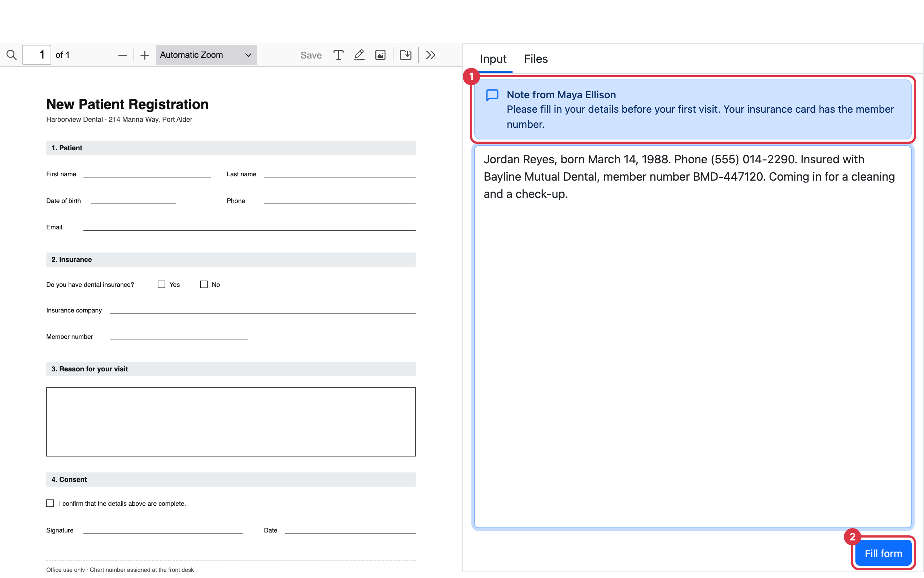Switch to the Input tab
The image size is (924, 578).
click(x=493, y=59)
